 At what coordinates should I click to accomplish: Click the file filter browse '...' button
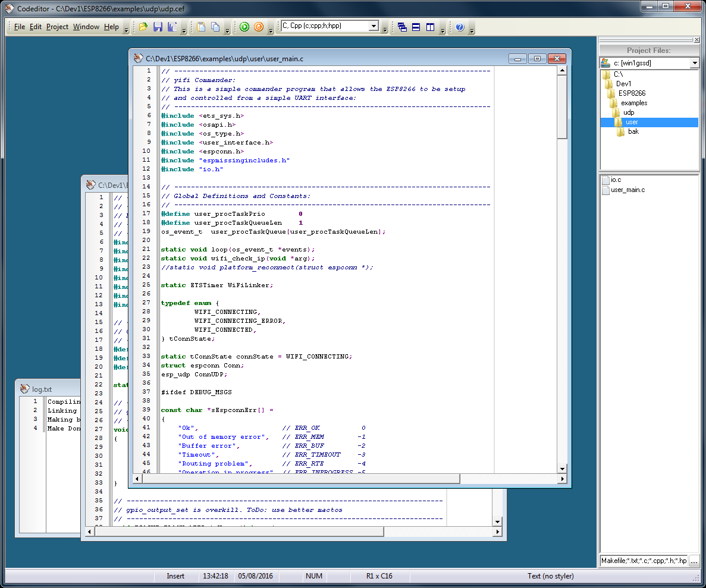click(694, 561)
